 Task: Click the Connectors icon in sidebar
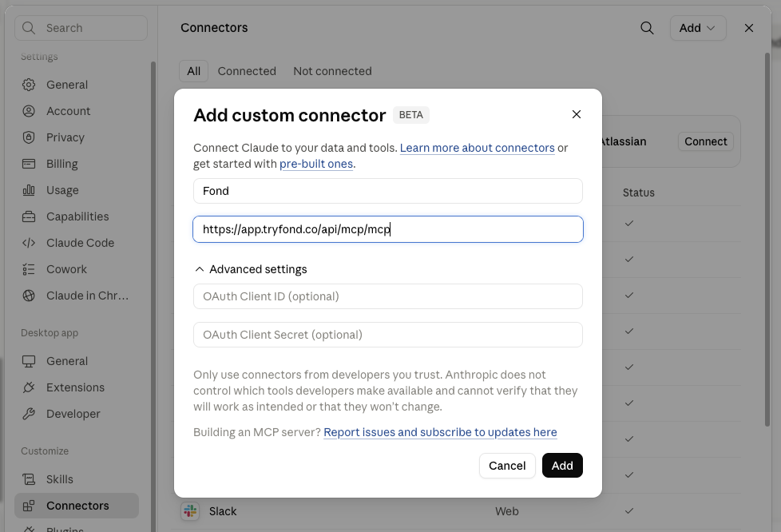(x=29, y=506)
